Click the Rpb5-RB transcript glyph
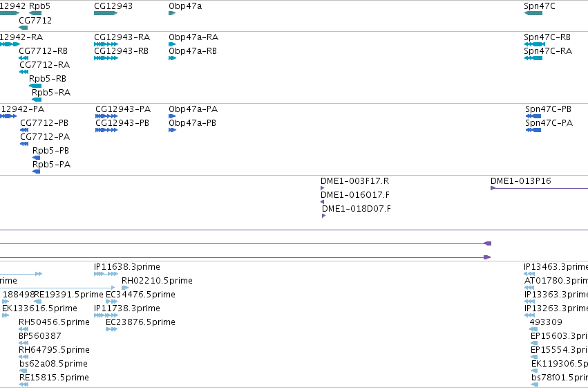Image resolution: width=588 pixels, height=388 pixels. click(x=35, y=86)
